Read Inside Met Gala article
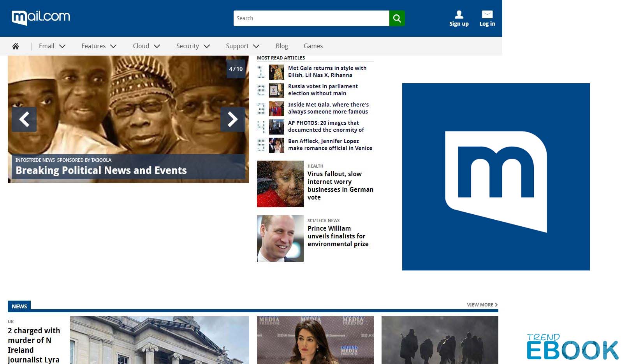 click(x=328, y=108)
